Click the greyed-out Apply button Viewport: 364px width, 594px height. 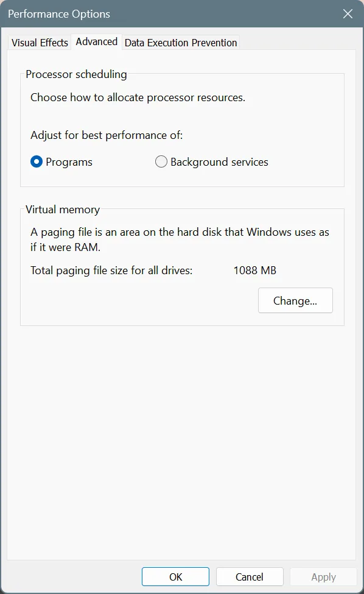pos(323,576)
